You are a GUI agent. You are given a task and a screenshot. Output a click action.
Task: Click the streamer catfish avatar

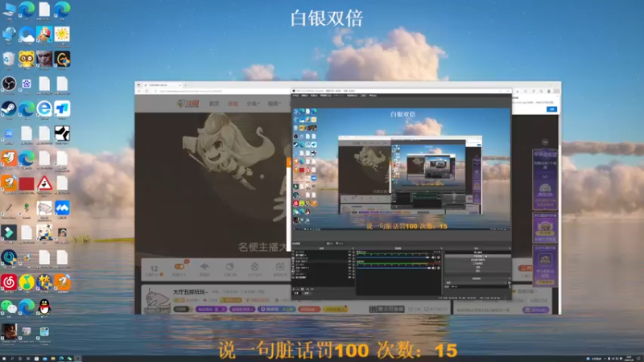tap(158, 299)
